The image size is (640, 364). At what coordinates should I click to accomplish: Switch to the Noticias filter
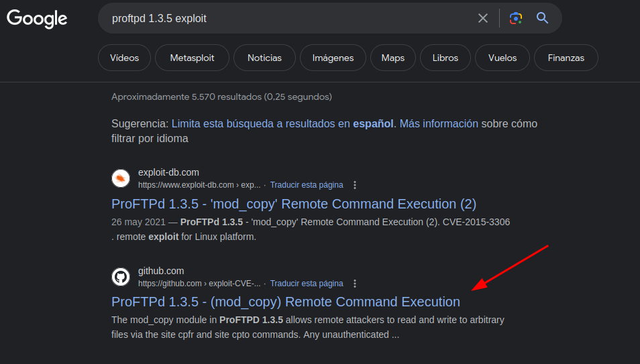click(264, 58)
